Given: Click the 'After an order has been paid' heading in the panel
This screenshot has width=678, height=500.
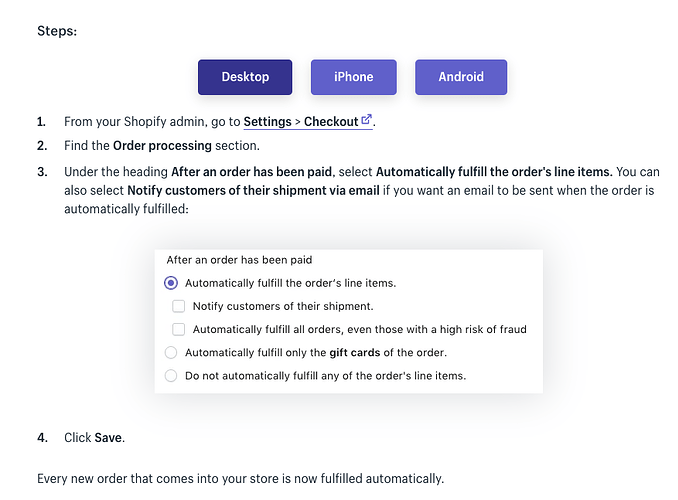Looking at the screenshot, I should point(239,260).
